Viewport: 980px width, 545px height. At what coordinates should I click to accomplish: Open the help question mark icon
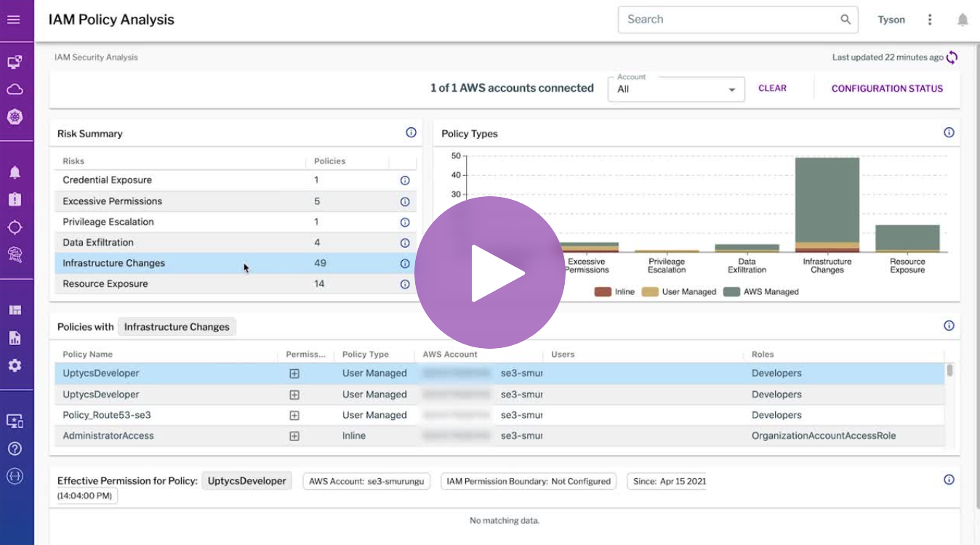tap(15, 448)
